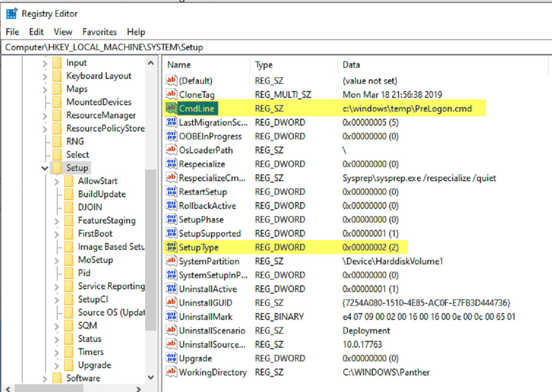Viewport: 552px width, 392px height.
Task: Click the data 'Sysprep\sysprep.exe /respecialize /quiet'
Action: (x=419, y=178)
